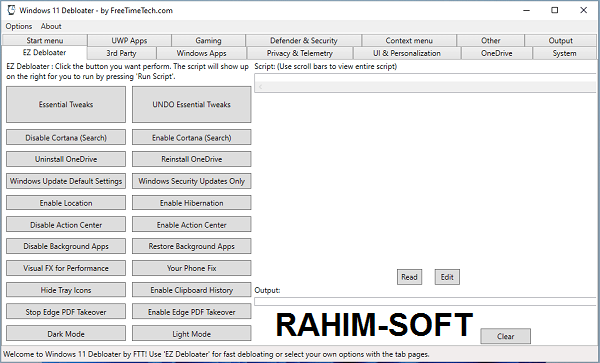Viewport: 600px width, 363px height.
Task: Click the Essential Tweaks button
Action: coord(66,104)
